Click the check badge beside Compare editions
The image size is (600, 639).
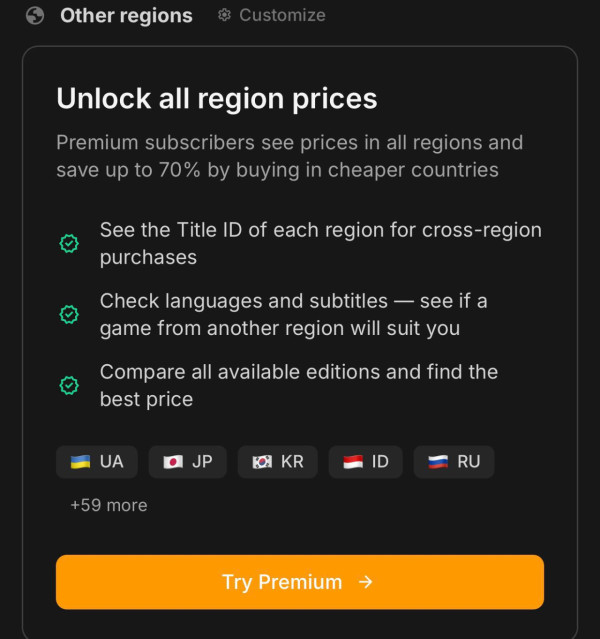(x=69, y=385)
